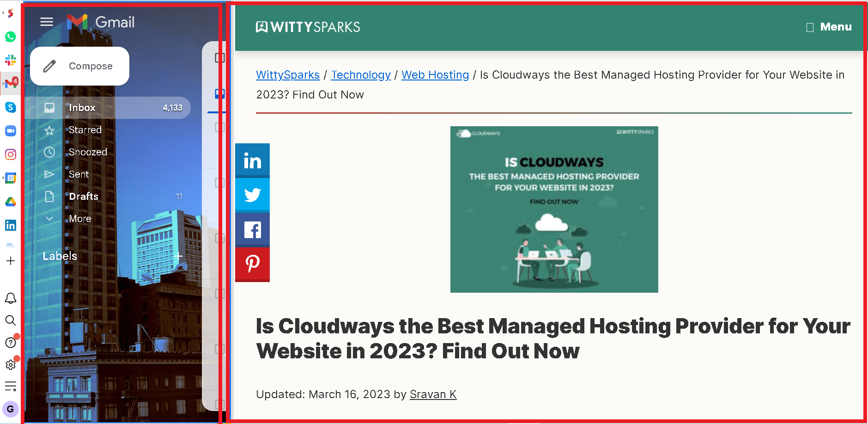Viewport: 868px width, 424px height.
Task: Open LinkedIn from the app sidebar
Action: pyautogui.click(x=10, y=225)
